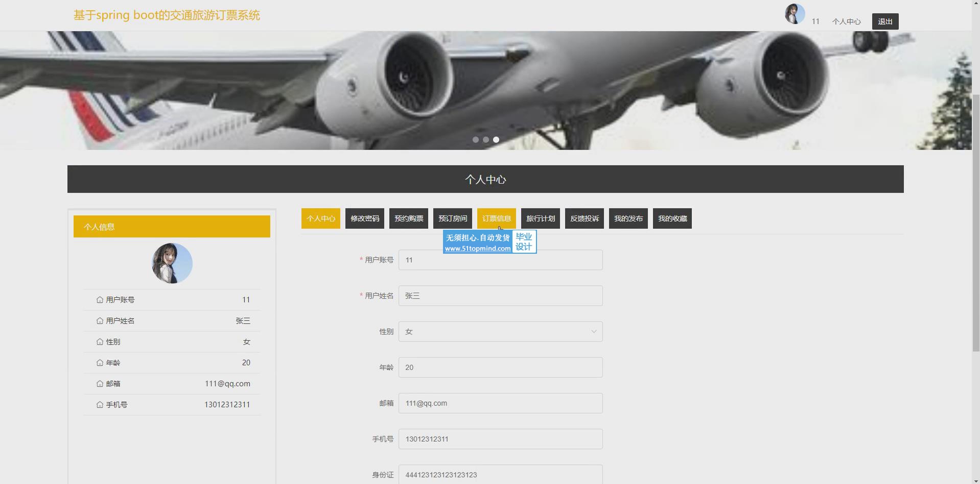Switch to the 反馈投诉 tab
The image size is (980, 484).
coord(585,219)
